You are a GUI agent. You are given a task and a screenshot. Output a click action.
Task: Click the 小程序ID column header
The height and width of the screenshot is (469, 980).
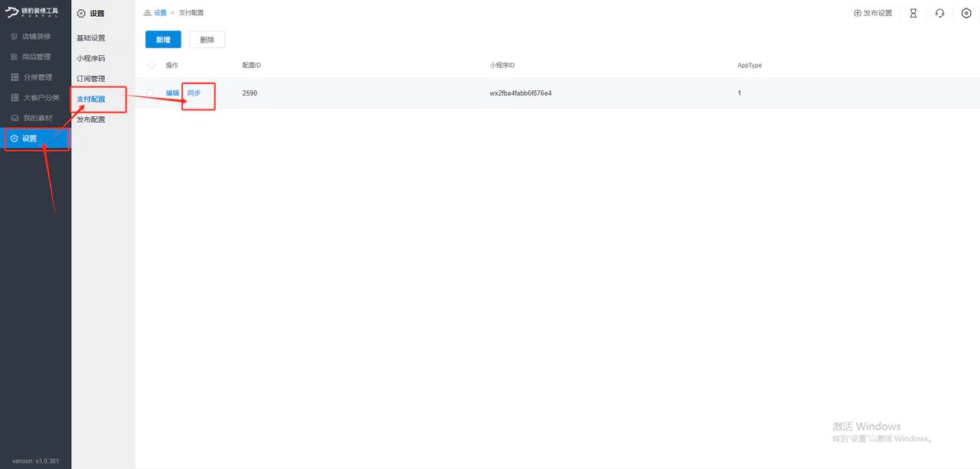502,65
